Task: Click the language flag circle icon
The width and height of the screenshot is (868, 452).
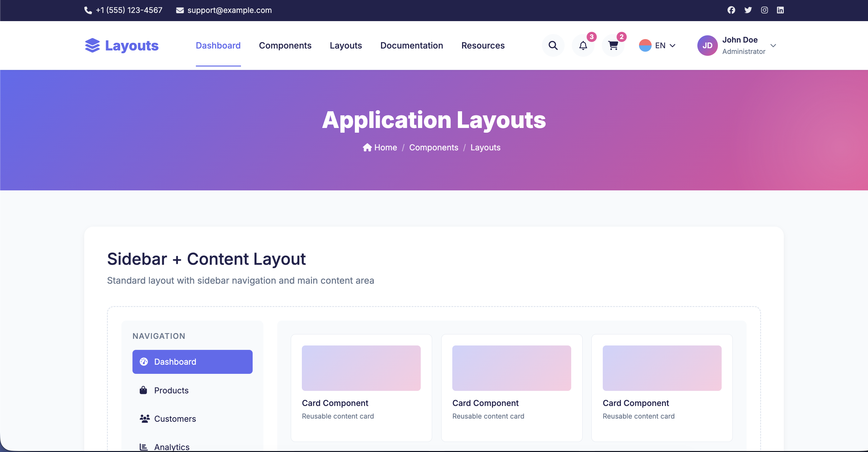Action: tap(645, 45)
